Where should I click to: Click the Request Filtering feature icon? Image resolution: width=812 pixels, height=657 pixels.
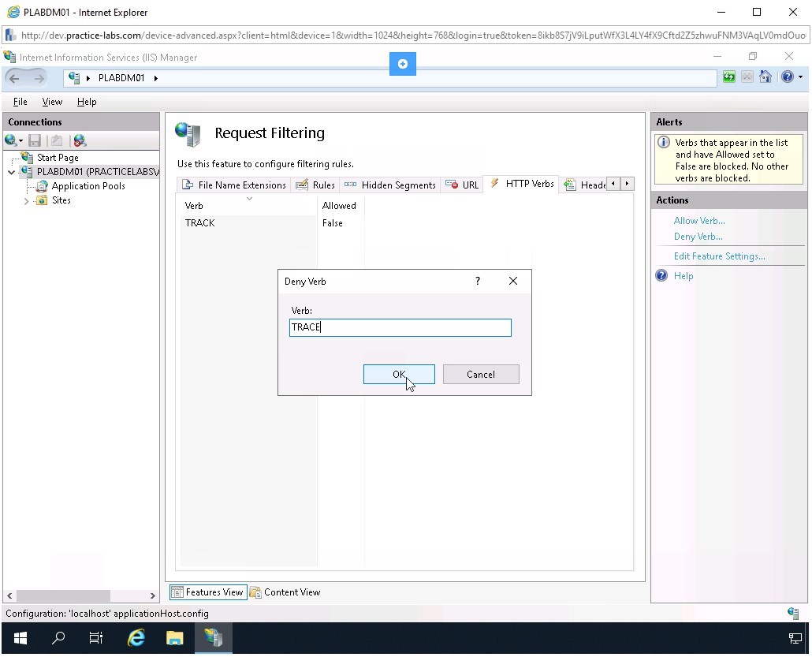(188, 133)
